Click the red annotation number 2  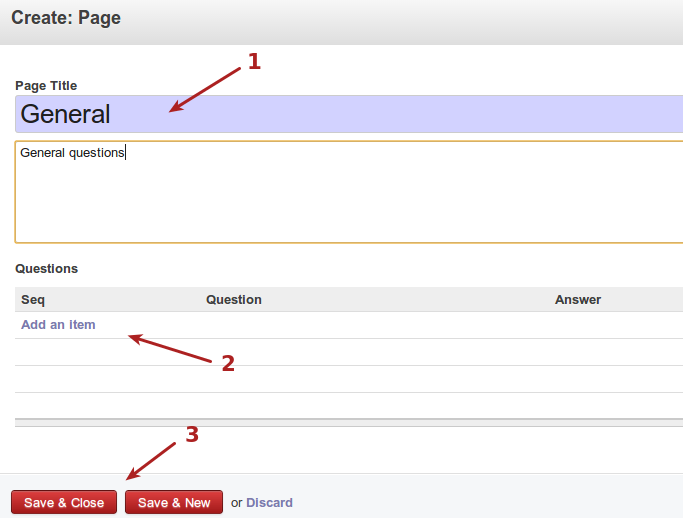(228, 364)
